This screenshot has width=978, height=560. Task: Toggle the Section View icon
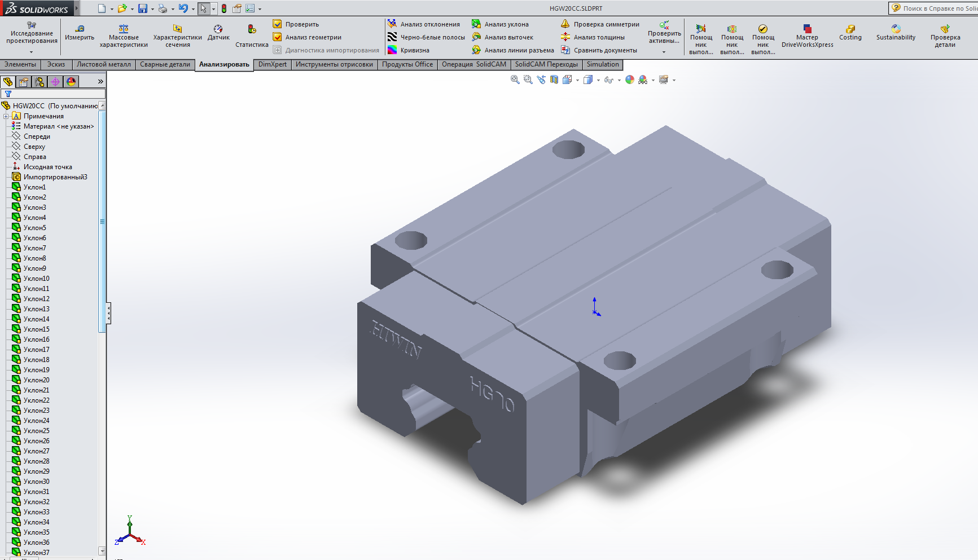(x=554, y=80)
